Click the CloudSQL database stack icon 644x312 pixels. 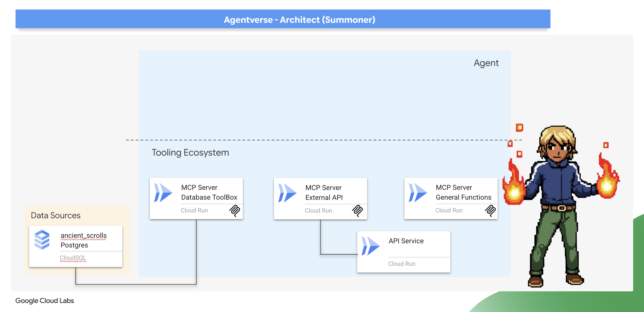point(42,239)
